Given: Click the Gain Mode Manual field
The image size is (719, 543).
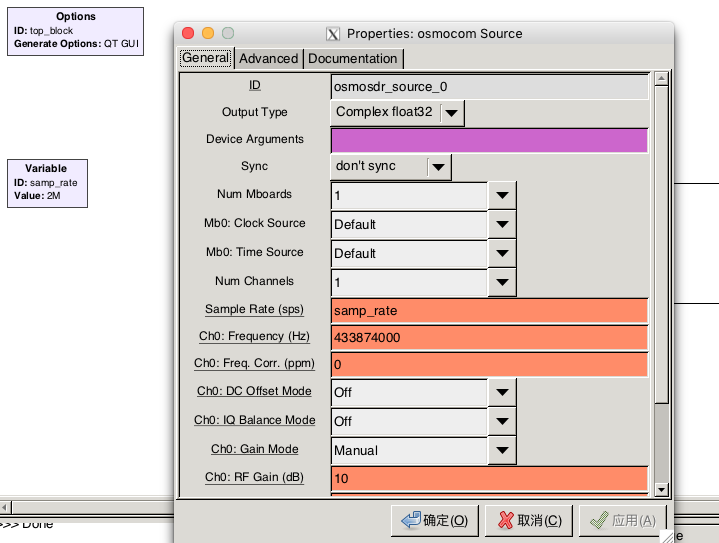Looking at the screenshot, I should pos(409,450).
